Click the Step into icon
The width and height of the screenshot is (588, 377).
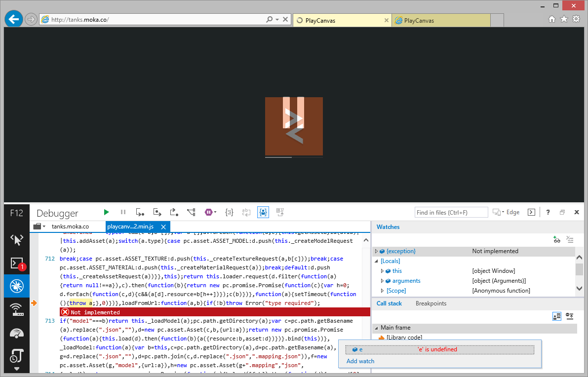pyautogui.click(x=140, y=213)
